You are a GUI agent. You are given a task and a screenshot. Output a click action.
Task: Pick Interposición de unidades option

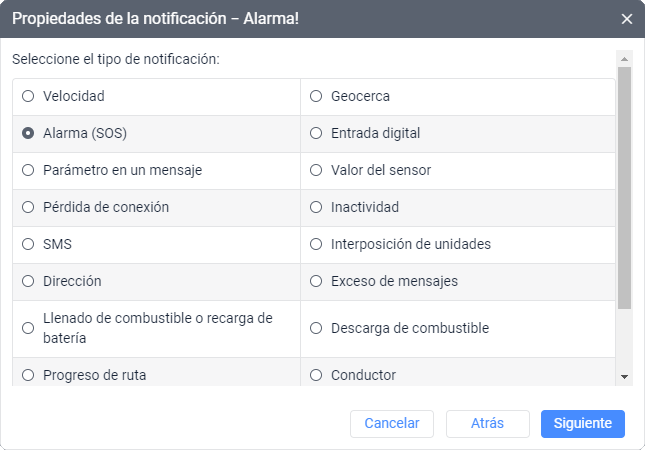[316, 244]
